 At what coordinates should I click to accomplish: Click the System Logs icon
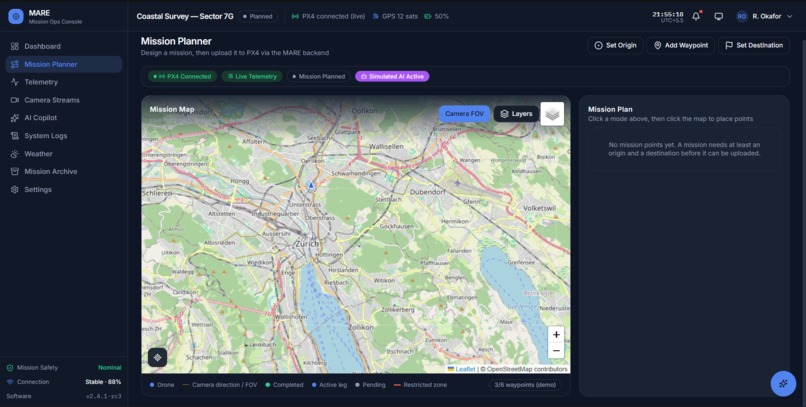coord(14,136)
